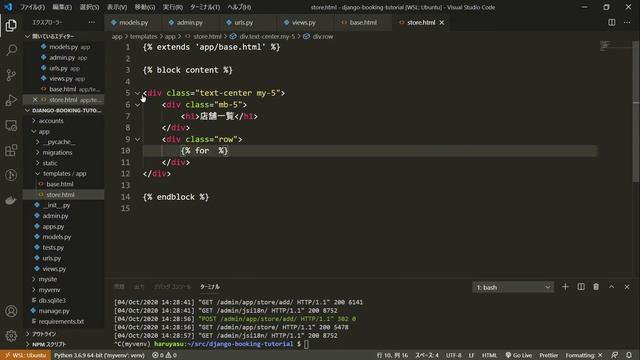Image resolution: width=640 pixels, height=360 pixels.
Task: Add a new terminal with plus icon
Action: click(x=565, y=287)
